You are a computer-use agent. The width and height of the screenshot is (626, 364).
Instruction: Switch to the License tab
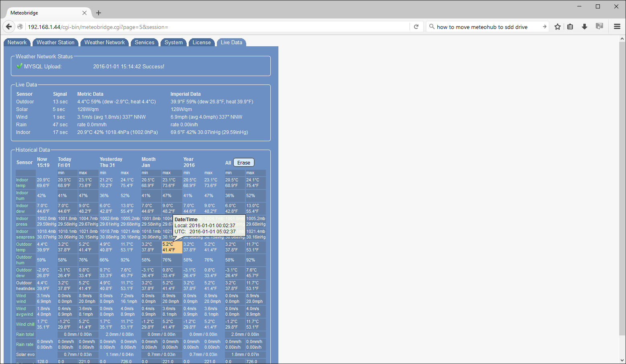[202, 43]
